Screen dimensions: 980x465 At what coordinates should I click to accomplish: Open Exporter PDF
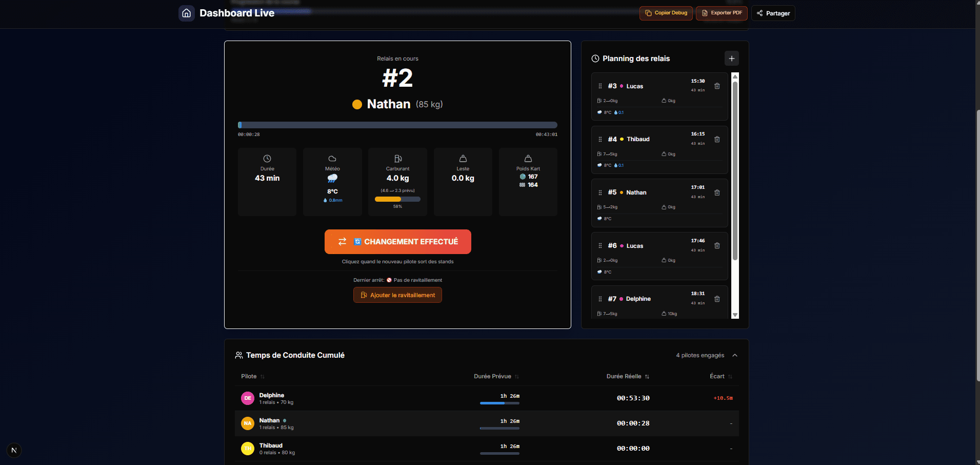pyautogui.click(x=722, y=13)
